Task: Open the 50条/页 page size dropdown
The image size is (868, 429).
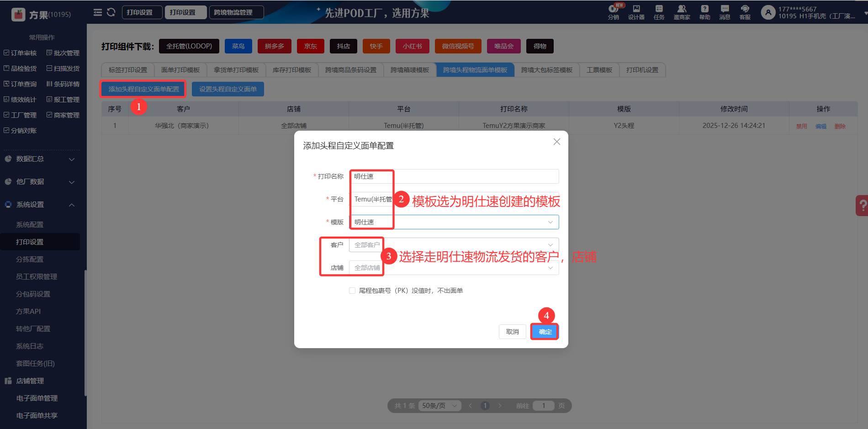Action: (x=439, y=406)
